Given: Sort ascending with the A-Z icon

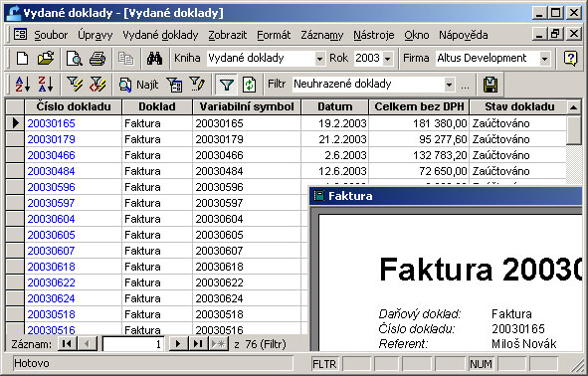Looking at the screenshot, I should [23, 84].
